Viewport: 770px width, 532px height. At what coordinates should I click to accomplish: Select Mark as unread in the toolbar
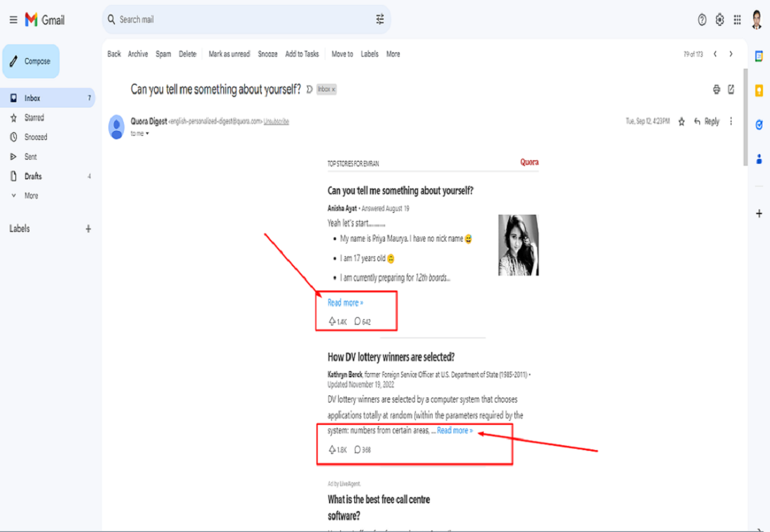pyautogui.click(x=228, y=53)
